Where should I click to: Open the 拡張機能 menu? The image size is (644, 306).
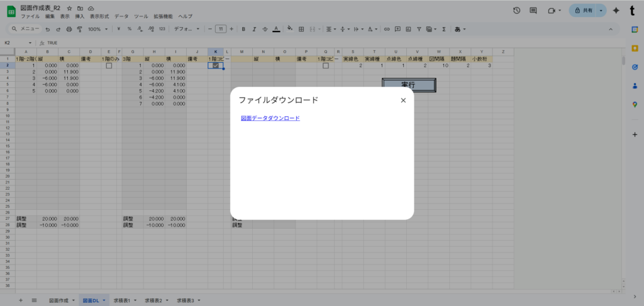pos(163,16)
